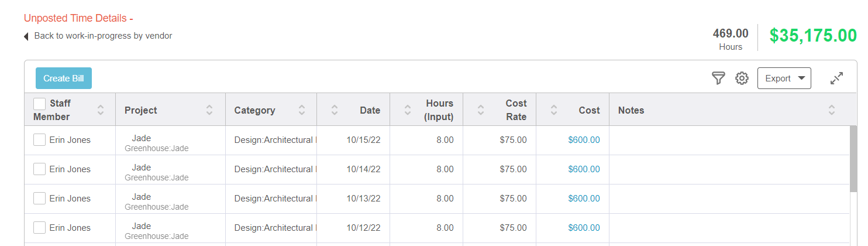Screen dimensions: 868x246
Task: Sort by Project column arrows
Action: (x=209, y=110)
